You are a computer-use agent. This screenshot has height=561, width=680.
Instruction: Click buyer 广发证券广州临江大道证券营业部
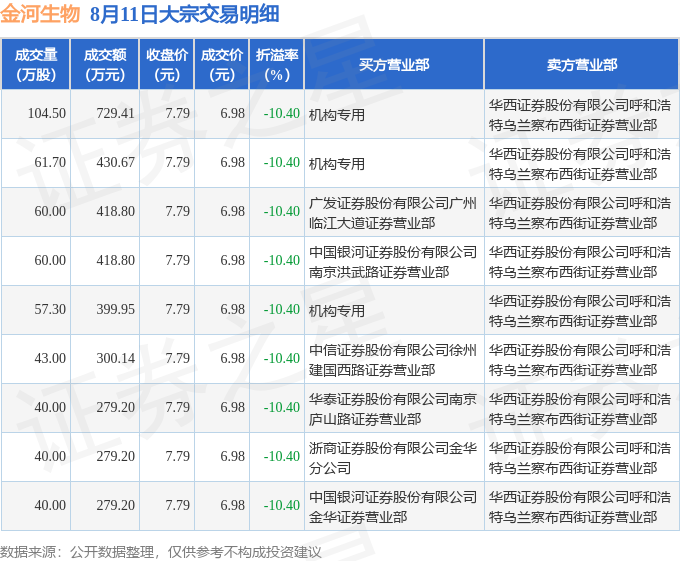(392, 213)
